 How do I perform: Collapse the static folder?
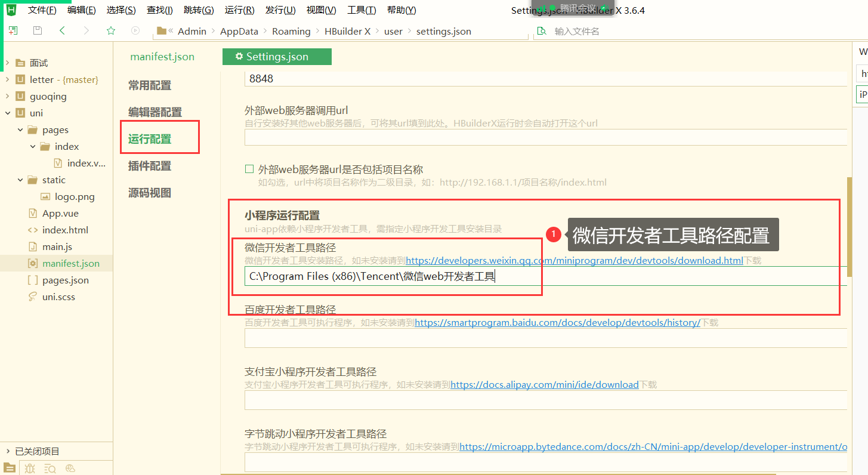(20, 180)
